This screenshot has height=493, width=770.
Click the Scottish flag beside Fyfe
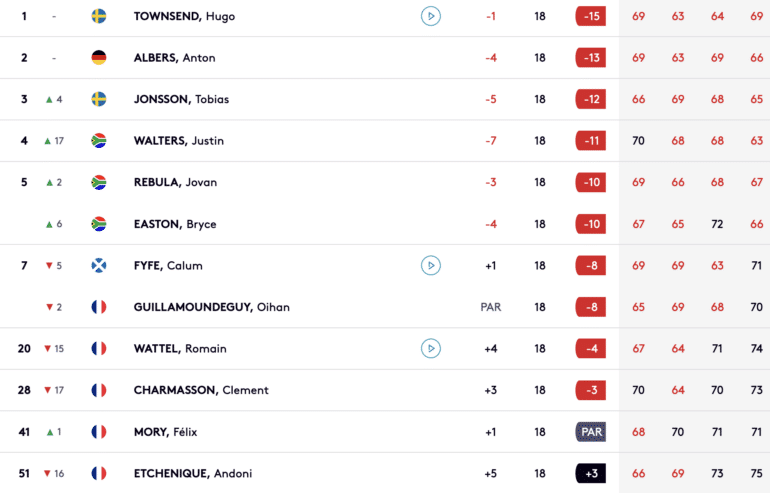(99, 266)
